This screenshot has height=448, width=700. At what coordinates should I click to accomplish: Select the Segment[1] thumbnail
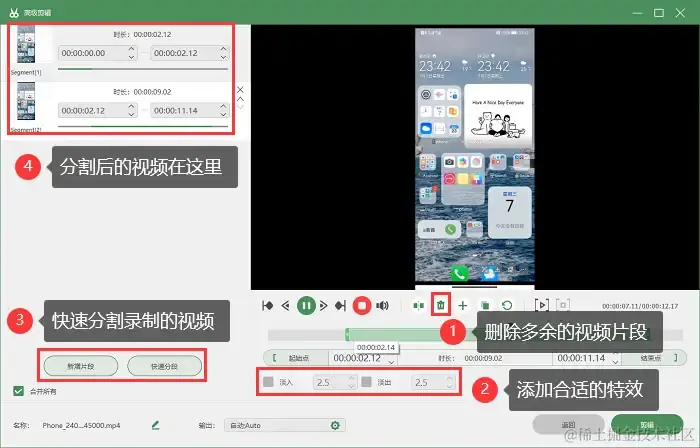(x=26, y=44)
